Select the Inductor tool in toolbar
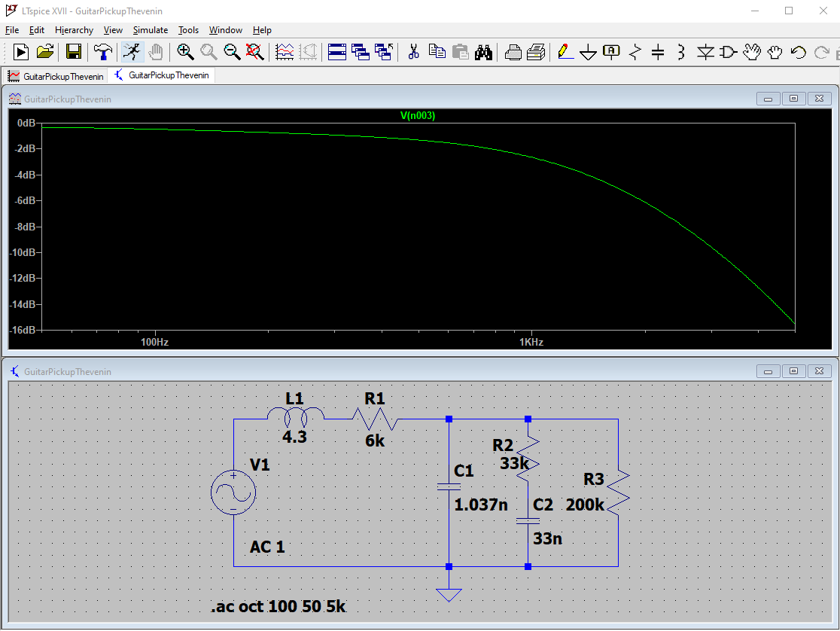 681,52
